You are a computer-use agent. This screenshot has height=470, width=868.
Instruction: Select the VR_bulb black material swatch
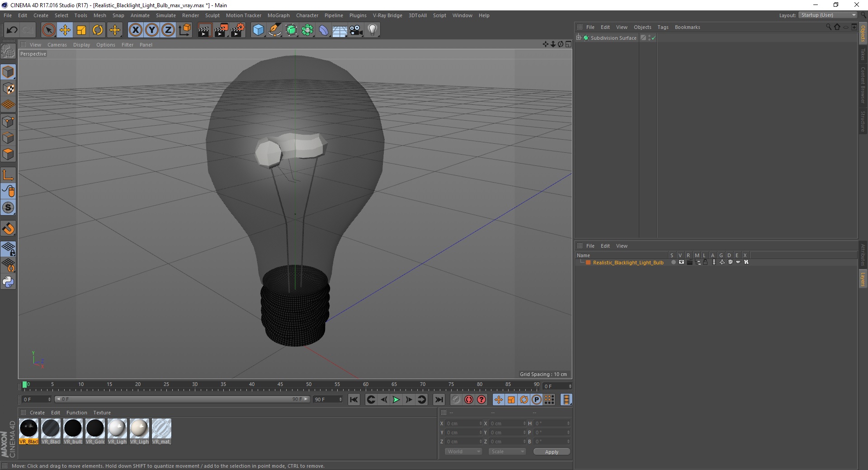pos(73,432)
